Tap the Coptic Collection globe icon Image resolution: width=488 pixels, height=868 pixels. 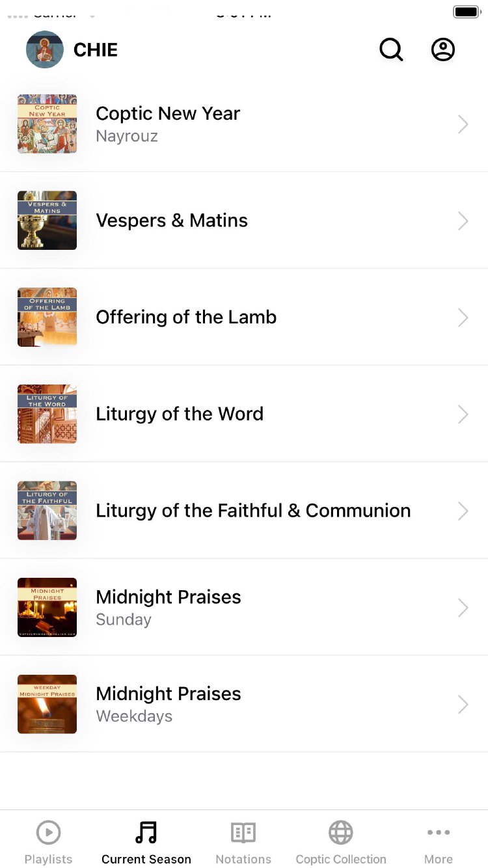pyautogui.click(x=341, y=832)
